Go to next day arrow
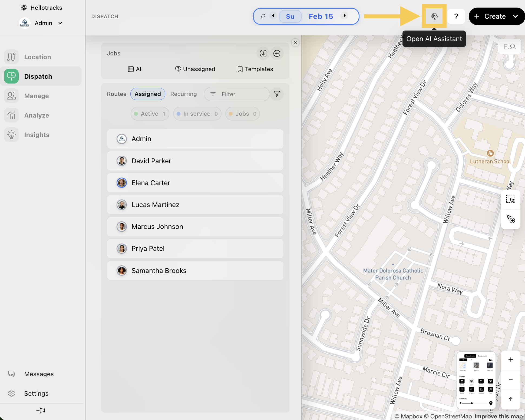525x420 pixels. (x=345, y=16)
